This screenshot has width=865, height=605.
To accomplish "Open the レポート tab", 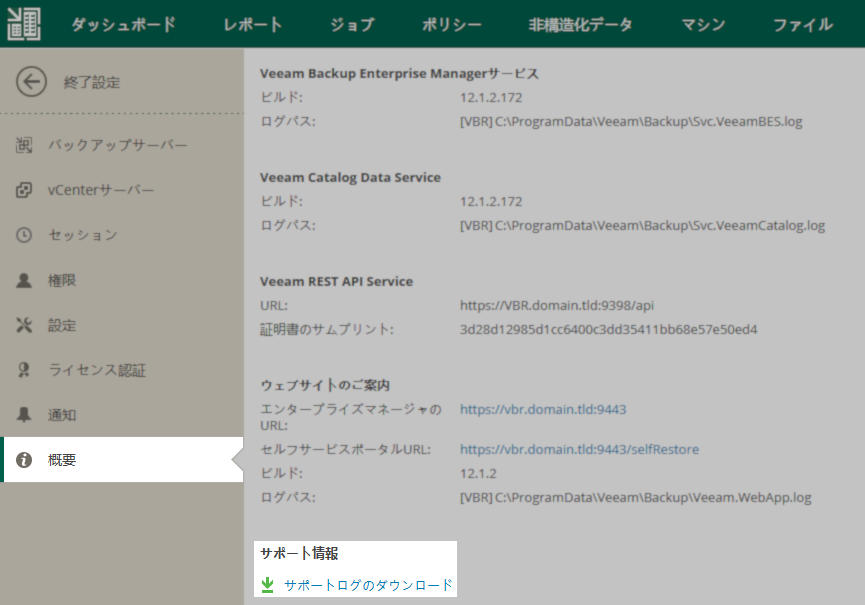I will 253,24.
